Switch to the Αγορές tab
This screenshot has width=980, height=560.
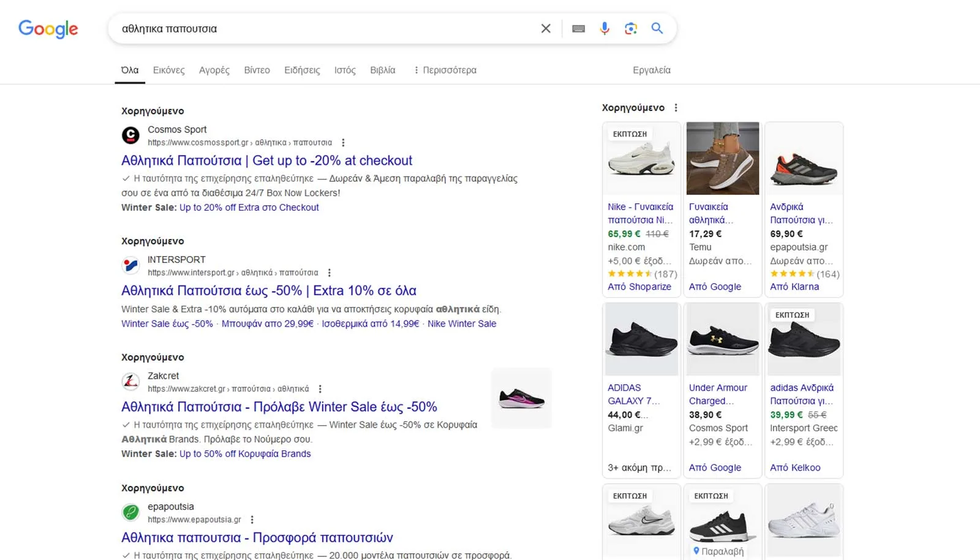214,70
